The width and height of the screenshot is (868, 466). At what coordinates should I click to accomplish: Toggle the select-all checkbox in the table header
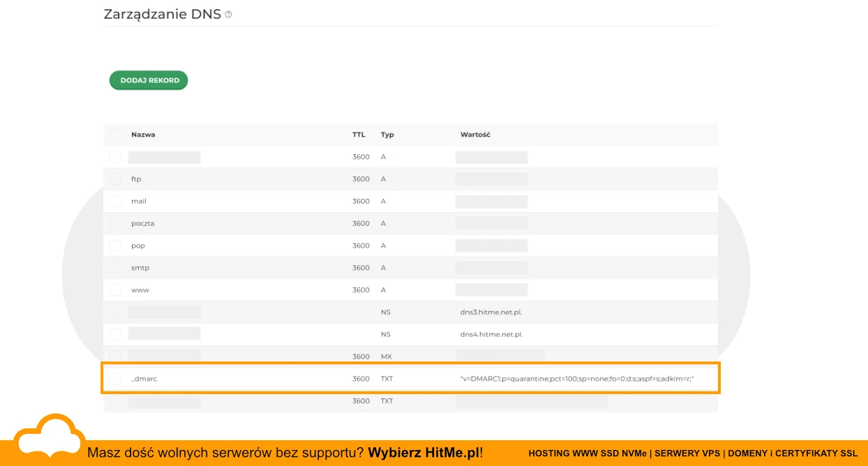tap(114, 135)
